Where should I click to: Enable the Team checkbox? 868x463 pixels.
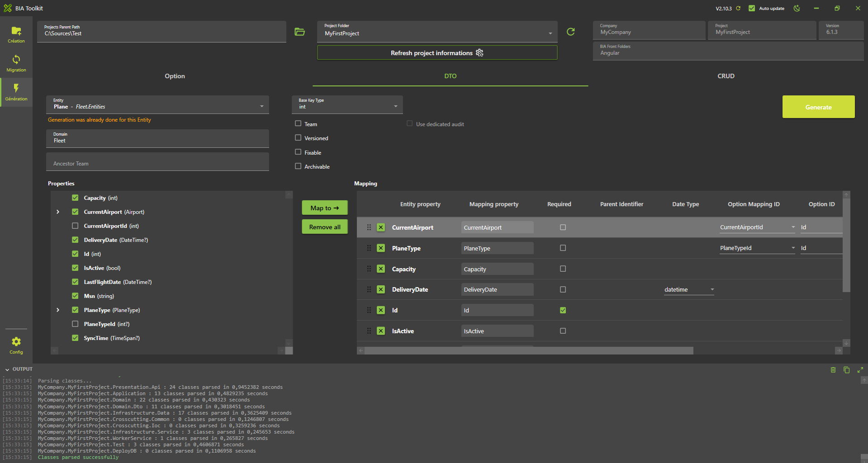[x=298, y=123]
